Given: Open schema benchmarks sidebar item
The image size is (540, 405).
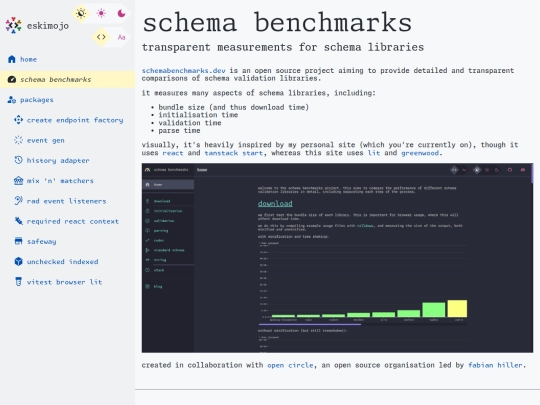Looking at the screenshot, I should click(x=68, y=80).
